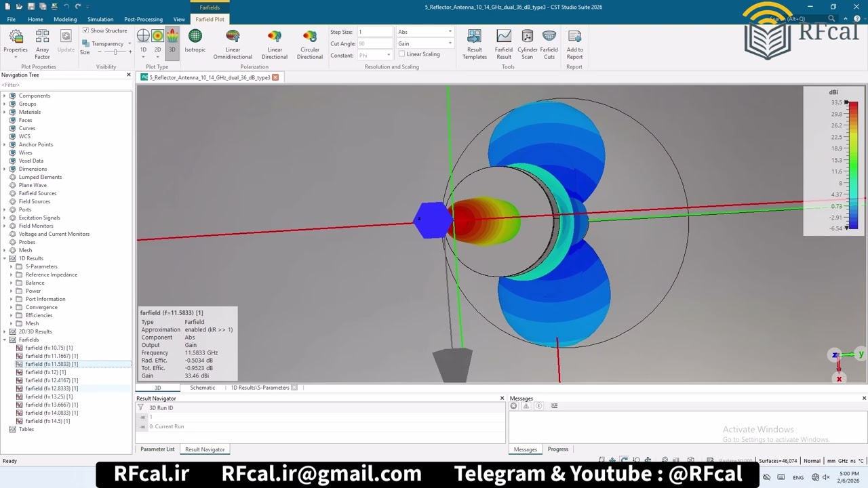This screenshot has width=868, height=488.
Task: Close the Navigation Tree panel
Action: pos(129,75)
